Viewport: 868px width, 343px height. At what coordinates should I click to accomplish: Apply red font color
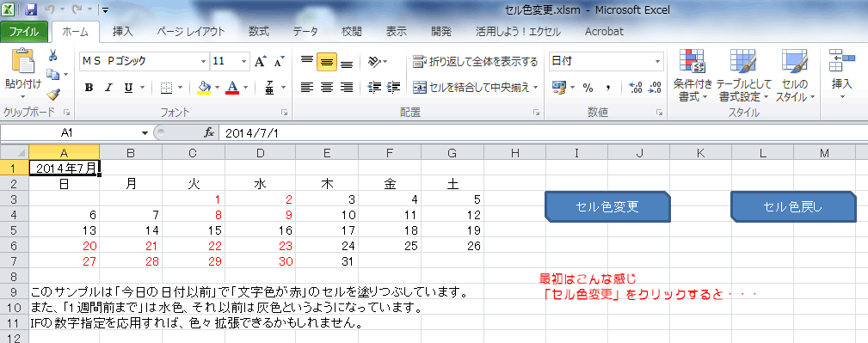[x=232, y=88]
